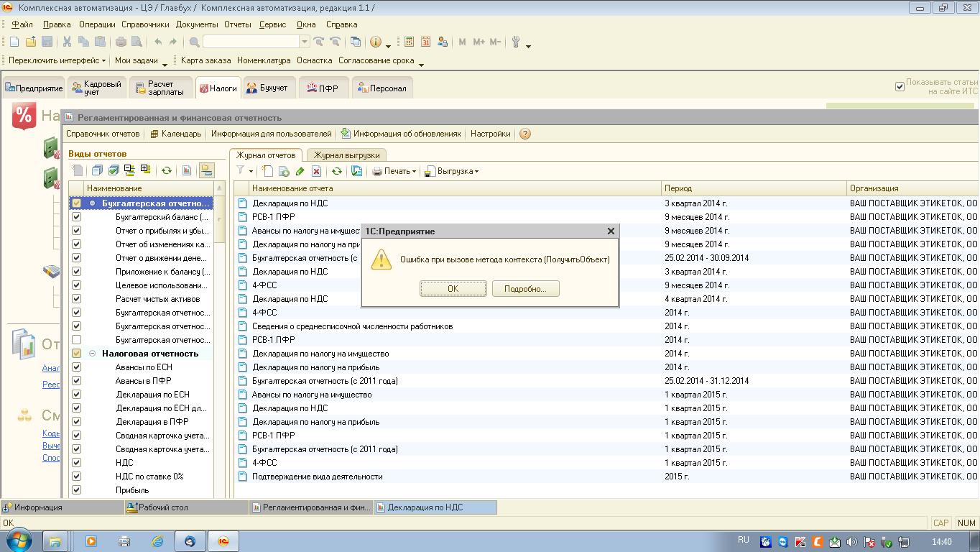Open the Отчеты menu
This screenshot has height=552, width=980.
point(237,24)
